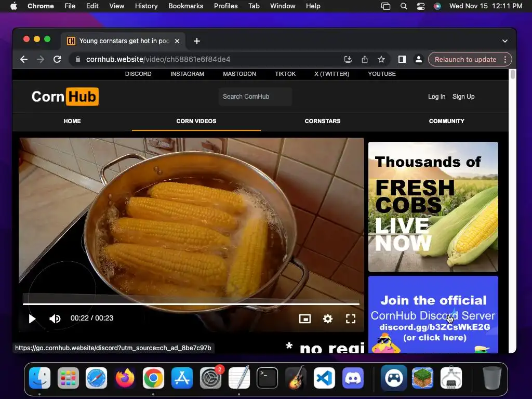
Task: Close the Young cornstars tab
Action: (177, 41)
